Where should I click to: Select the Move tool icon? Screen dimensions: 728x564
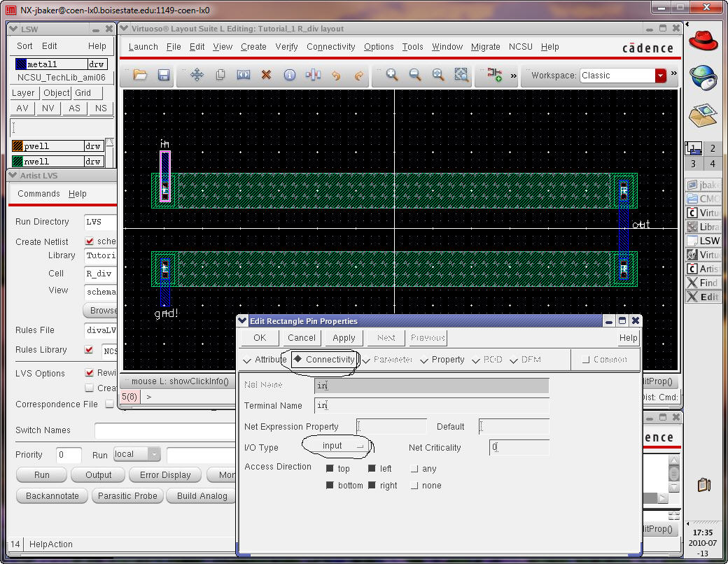pyautogui.click(x=197, y=75)
